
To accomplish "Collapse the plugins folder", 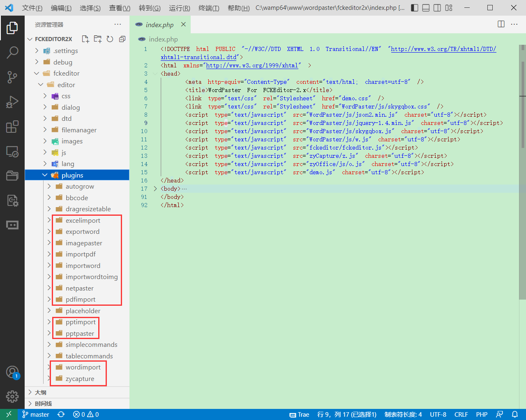I will pyautogui.click(x=45, y=175).
